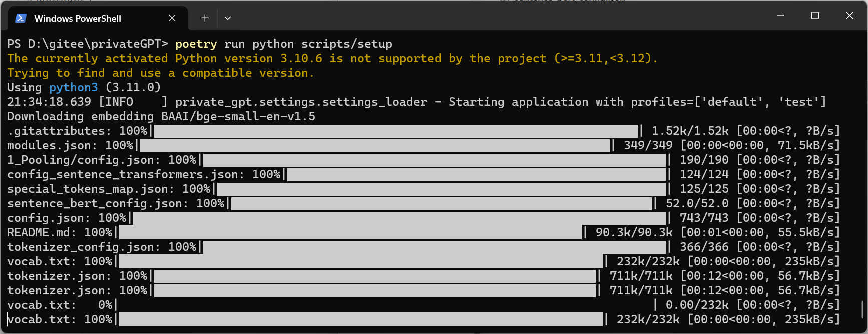Click the modules.json progress bar
Screen dimensions: 868x334
[x=375, y=145]
